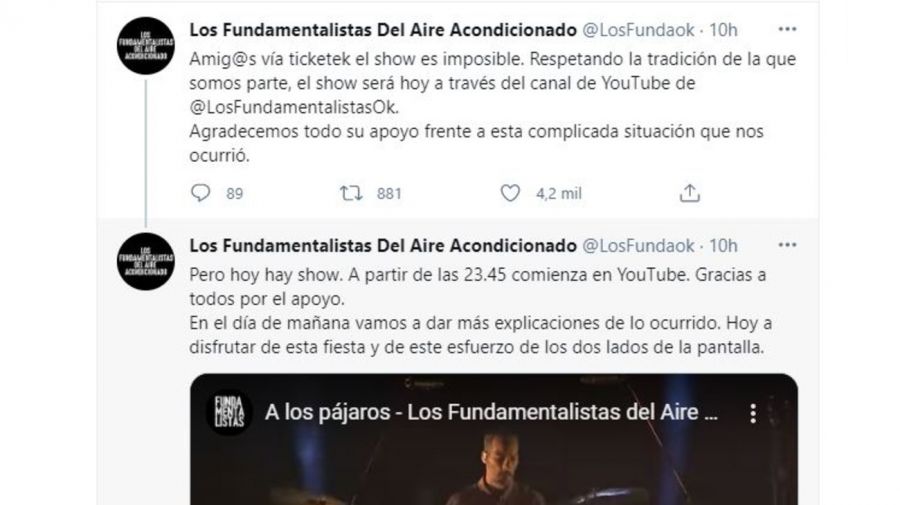The height and width of the screenshot is (505, 900).
Task: Click the reply icon on first tweet
Action: click(x=200, y=193)
